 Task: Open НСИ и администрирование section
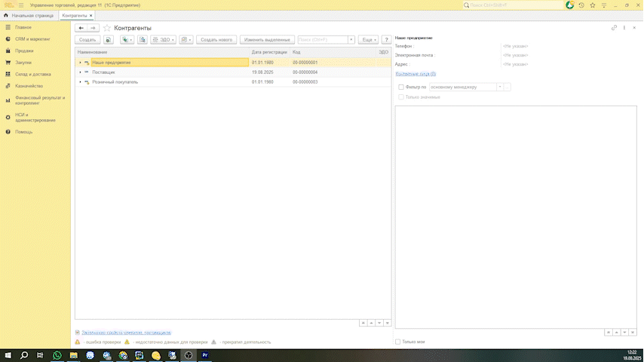35,118
